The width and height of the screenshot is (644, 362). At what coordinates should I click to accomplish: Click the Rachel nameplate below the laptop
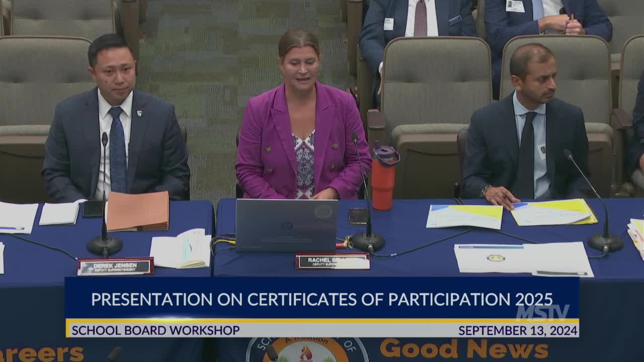[333, 261]
